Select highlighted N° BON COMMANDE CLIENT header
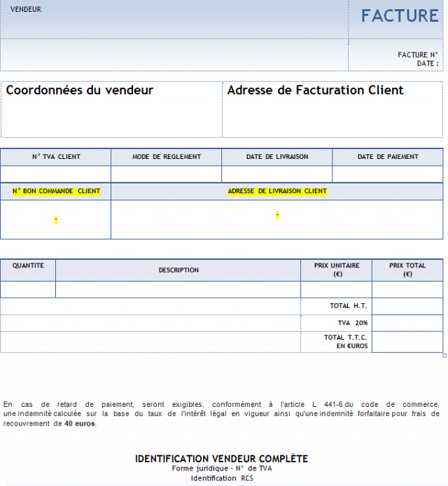448x486 pixels. click(56, 191)
